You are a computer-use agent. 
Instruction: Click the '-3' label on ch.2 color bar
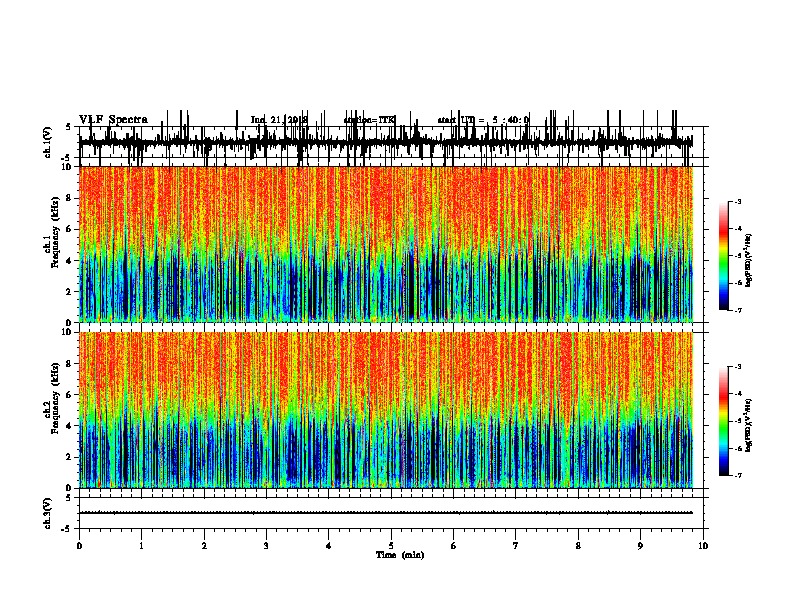[738, 367]
